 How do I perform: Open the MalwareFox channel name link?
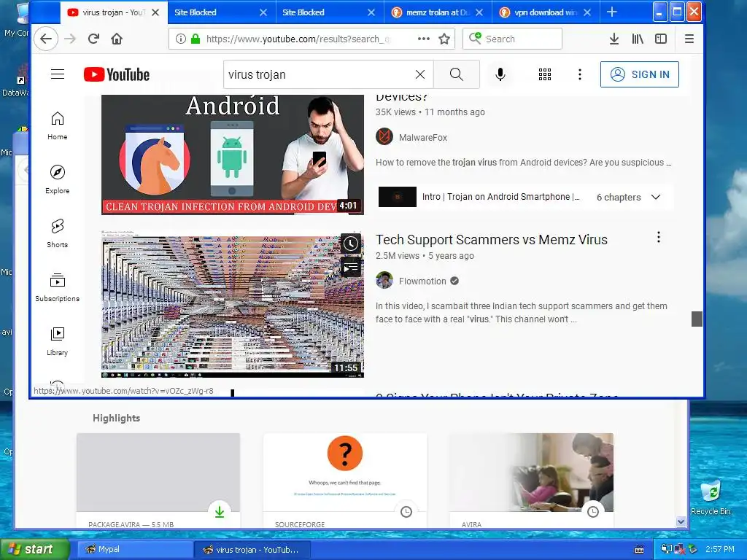click(x=423, y=138)
